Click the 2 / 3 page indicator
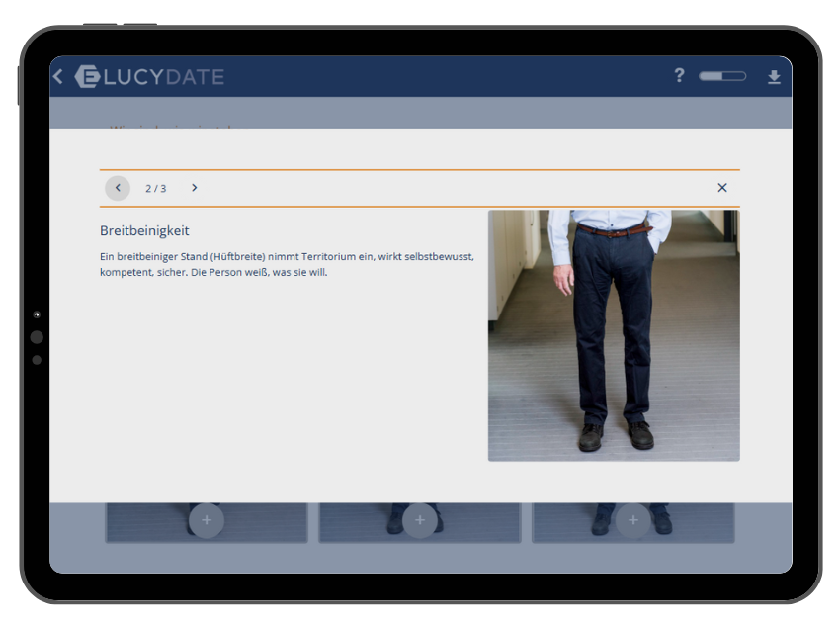Image resolution: width=840 pixels, height=628 pixels. 155,189
